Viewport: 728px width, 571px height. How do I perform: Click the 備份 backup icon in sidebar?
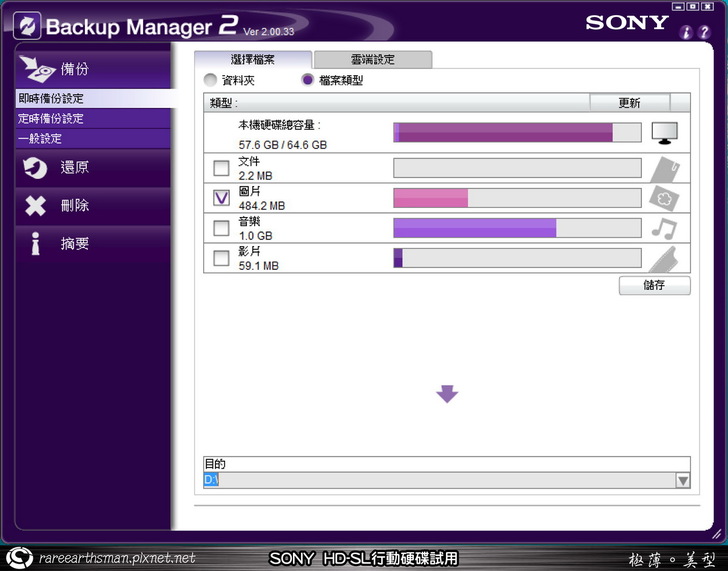coord(36,69)
